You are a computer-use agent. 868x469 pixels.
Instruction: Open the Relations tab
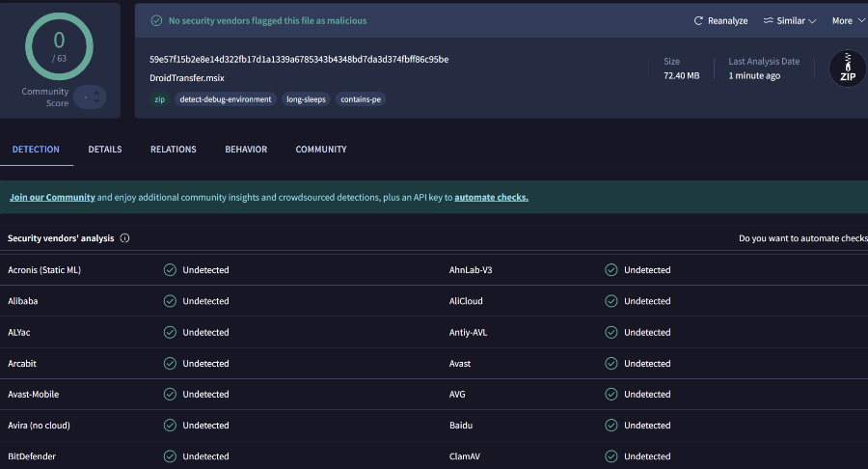point(174,150)
